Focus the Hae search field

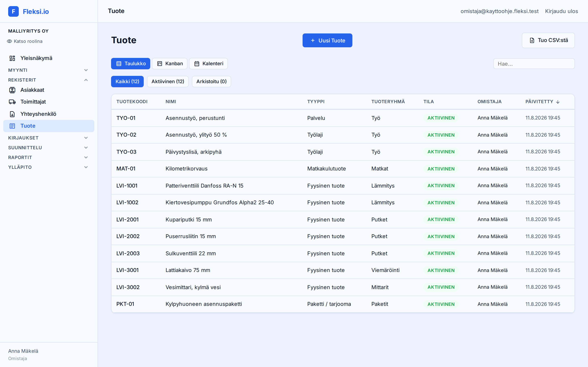(x=534, y=64)
